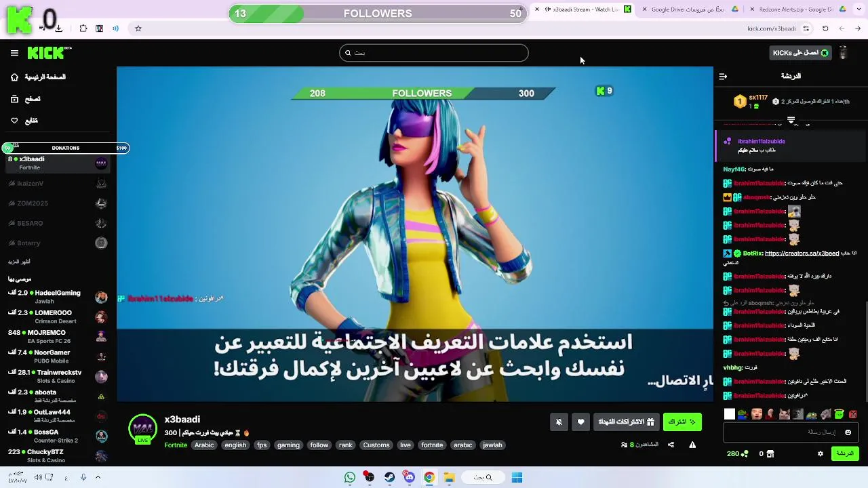Go to Home (الصفحة الرئيسية) in sidebar
Viewport: 868px width, 488px height.
point(38,77)
